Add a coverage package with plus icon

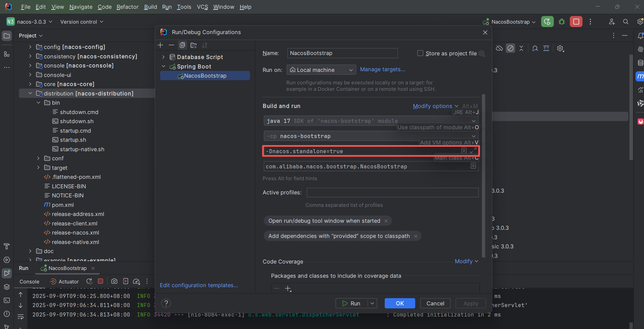click(x=288, y=289)
